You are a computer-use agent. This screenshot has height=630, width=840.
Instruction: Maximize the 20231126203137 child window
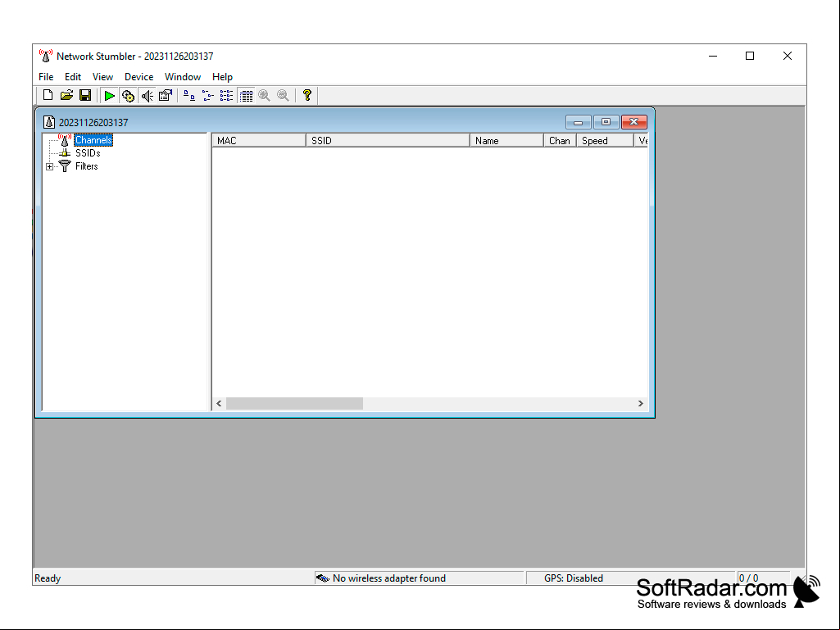[x=606, y=122]
